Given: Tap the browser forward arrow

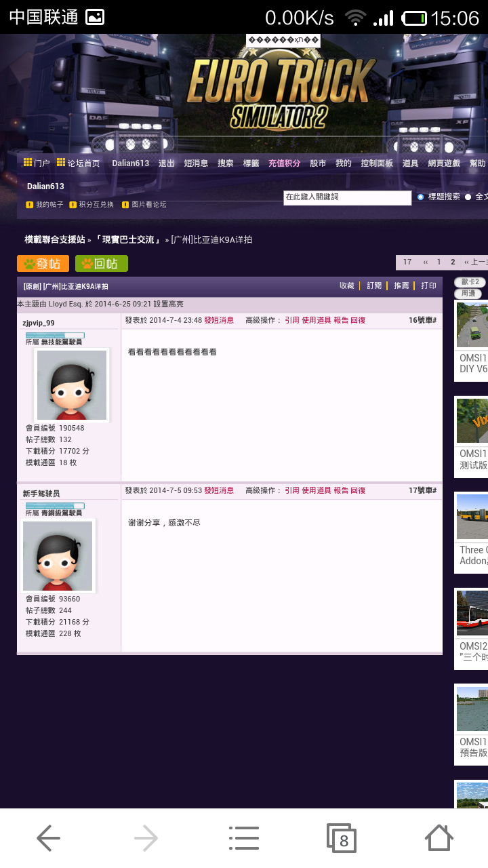Looking at the screenshot, I should tap(146, 838).
